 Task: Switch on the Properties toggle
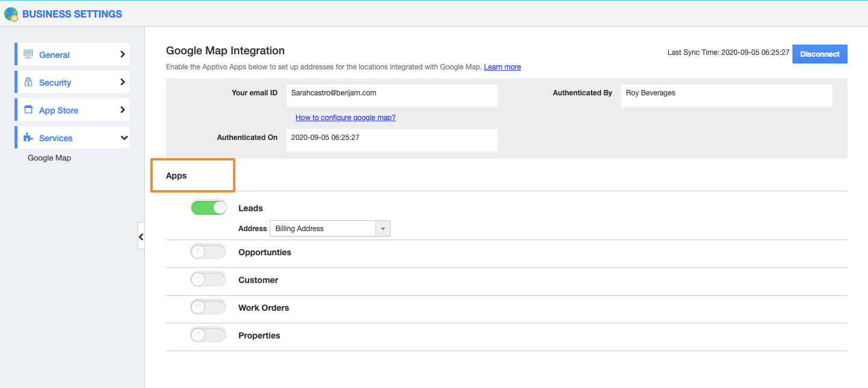tap(208, 336)
